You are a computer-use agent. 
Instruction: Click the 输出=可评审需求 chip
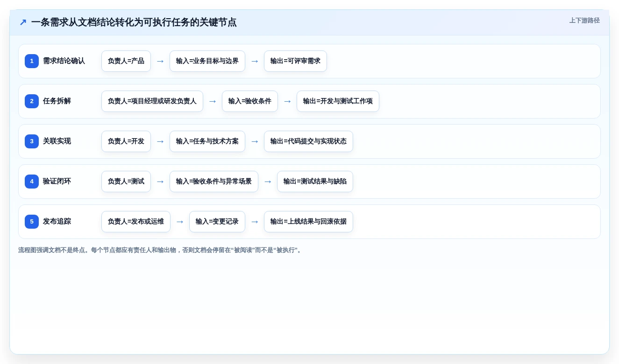295,61
